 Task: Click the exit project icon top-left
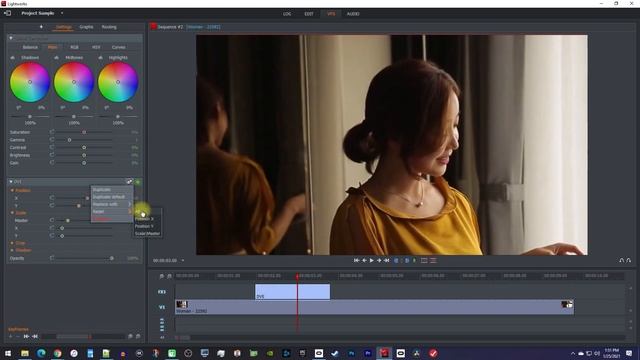[x=7, y=13]
